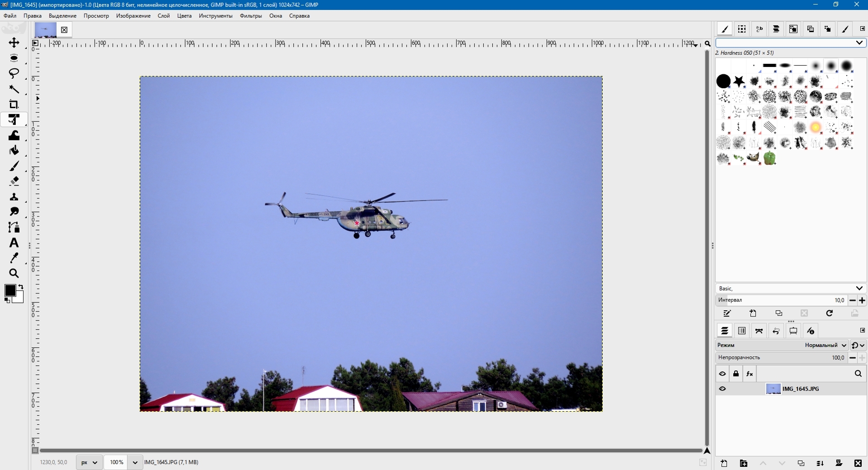Toggle the layer lock icon
Screen dimensions: 868x470
tap(736, 374)
